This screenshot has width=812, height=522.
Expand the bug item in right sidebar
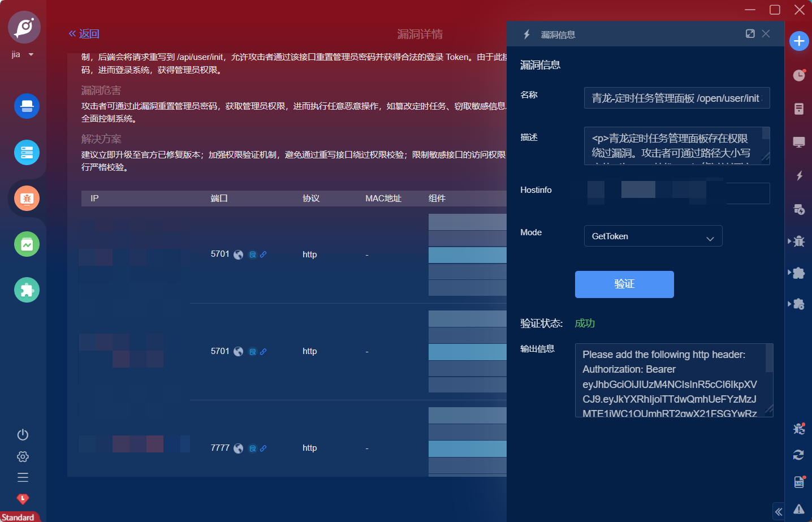(x=798, y=241)
